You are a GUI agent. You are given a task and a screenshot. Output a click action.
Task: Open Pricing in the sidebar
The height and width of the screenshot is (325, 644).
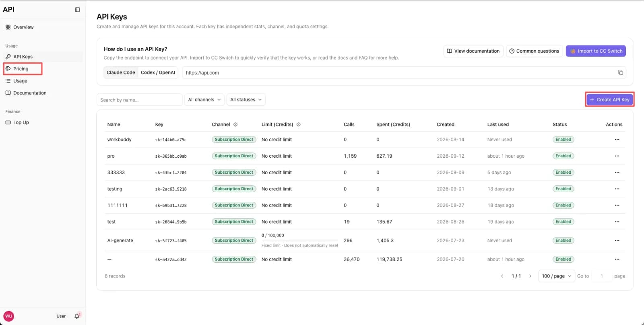point(43,69)
